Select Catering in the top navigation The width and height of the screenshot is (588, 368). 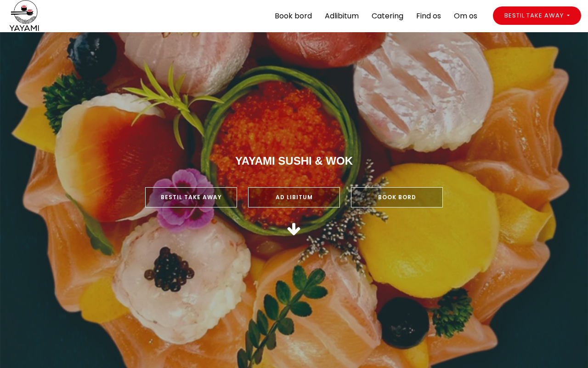[387, 16]
